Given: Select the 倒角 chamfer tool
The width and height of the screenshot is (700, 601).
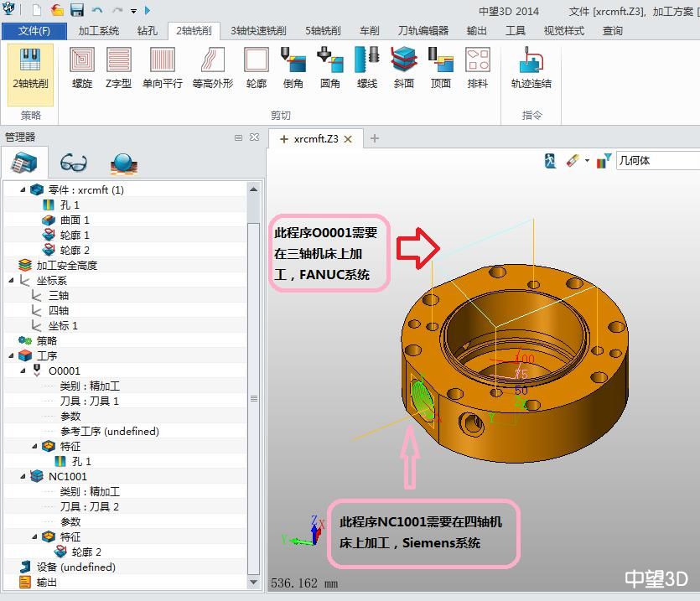Looking at the screenshot, I should pyautogui.click(x=293, y=67).
